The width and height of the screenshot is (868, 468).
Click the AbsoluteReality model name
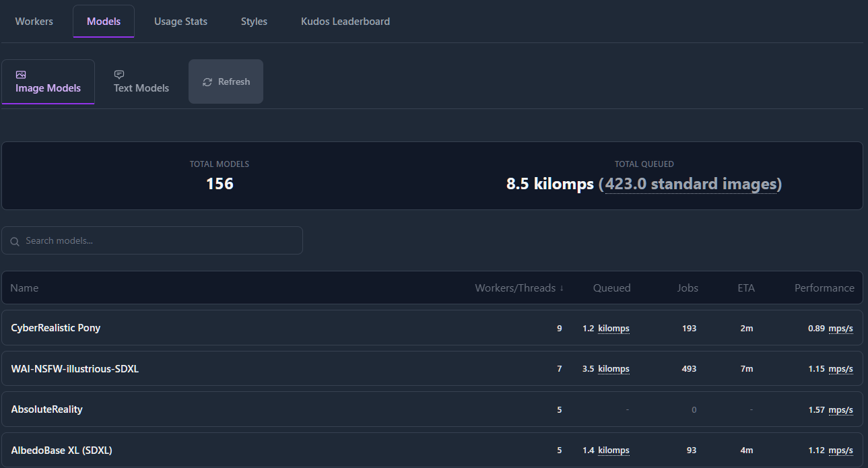47,409
